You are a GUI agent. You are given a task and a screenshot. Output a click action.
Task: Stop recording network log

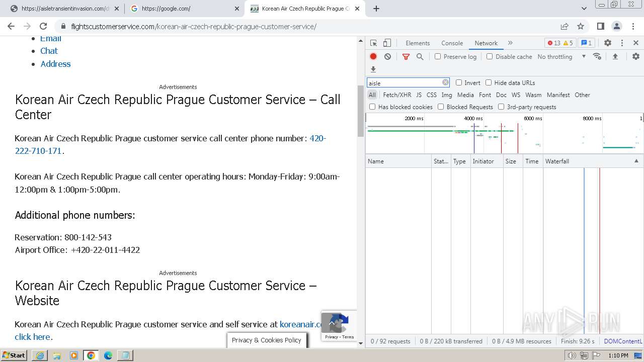(373, 57)
